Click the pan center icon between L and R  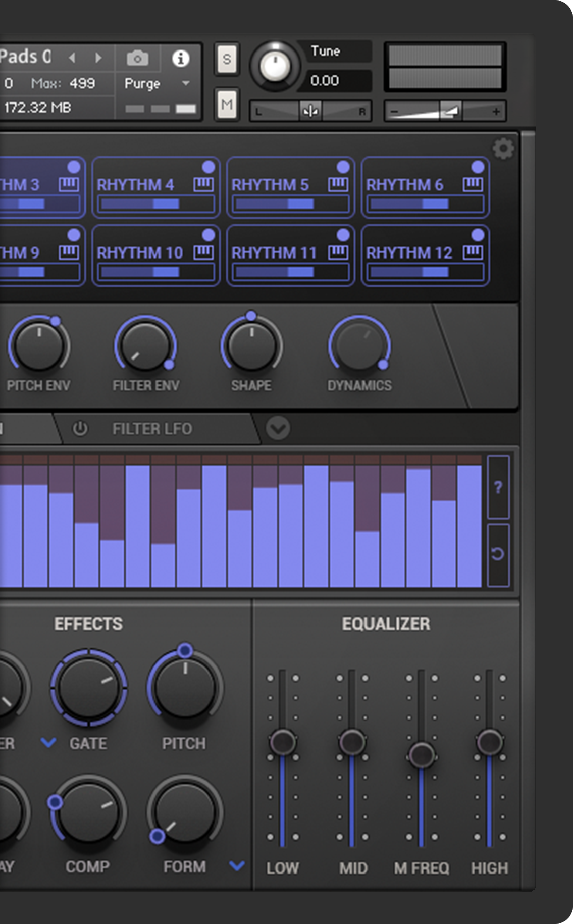coord(310,111)
